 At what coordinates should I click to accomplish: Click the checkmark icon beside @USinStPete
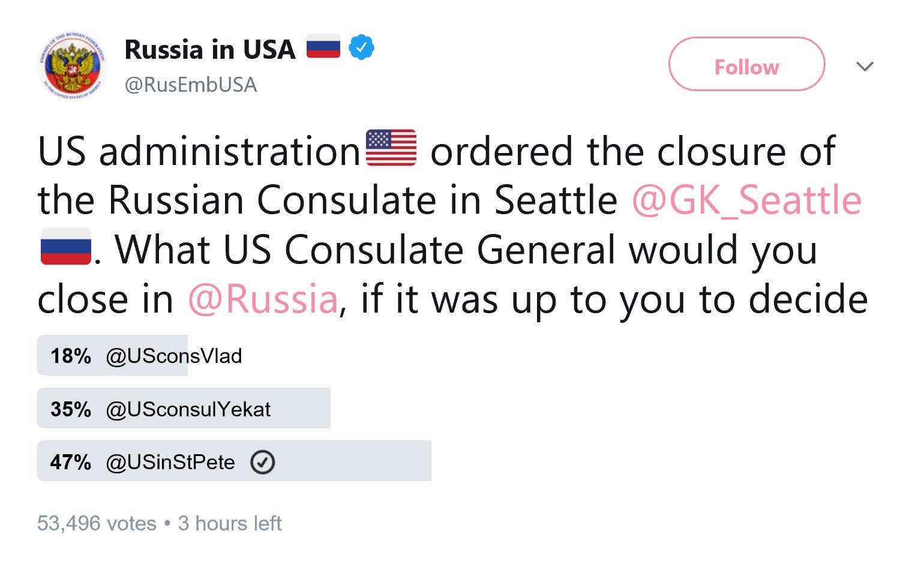coord(262,463)
